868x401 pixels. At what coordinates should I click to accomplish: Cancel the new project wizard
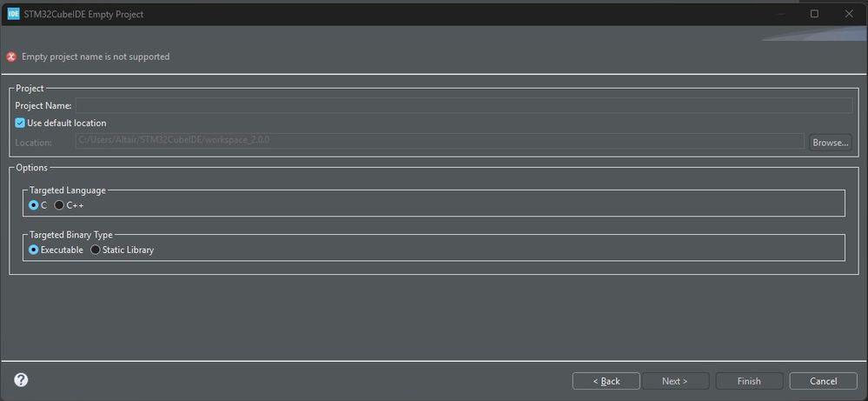(823, 381)
